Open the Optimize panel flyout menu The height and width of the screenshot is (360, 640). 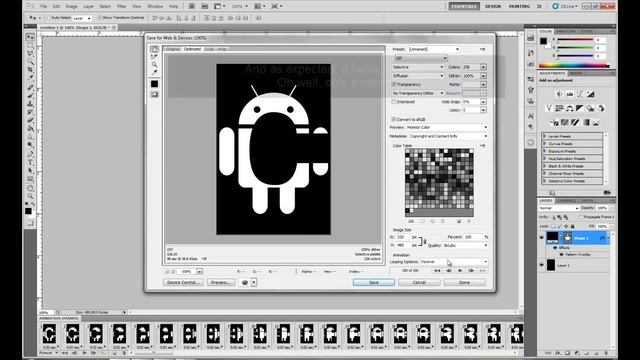482,49
